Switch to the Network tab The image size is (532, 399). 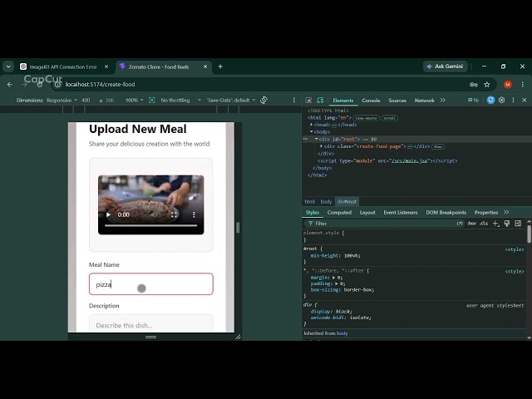pyautogui.click(x=425, y=101)
